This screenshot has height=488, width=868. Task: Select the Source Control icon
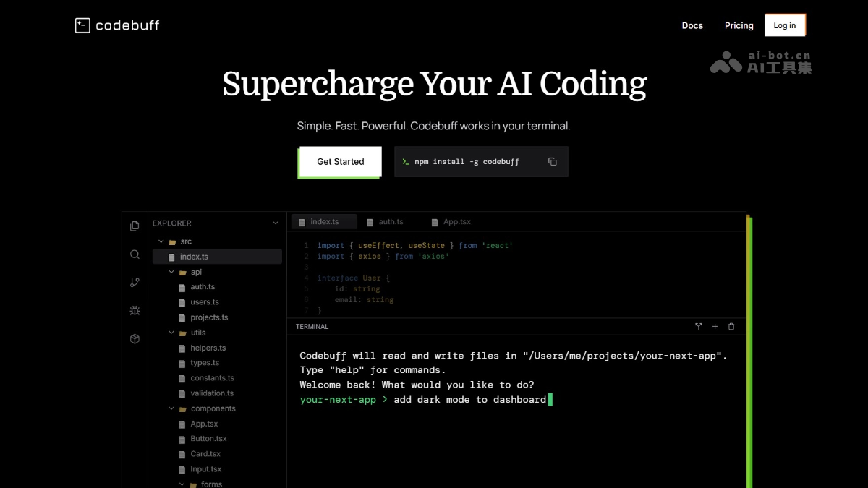(135, 282)
